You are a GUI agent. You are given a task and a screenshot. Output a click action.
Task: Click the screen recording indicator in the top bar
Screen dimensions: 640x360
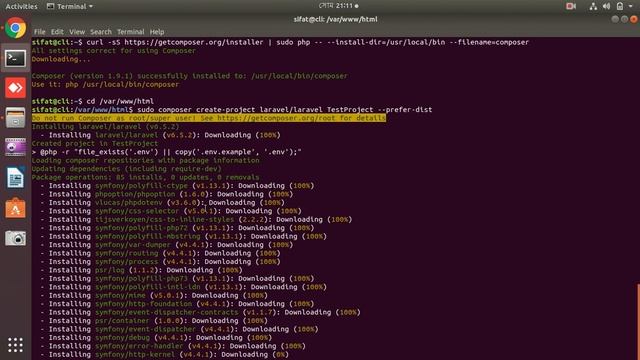click(x=571, y=6)
